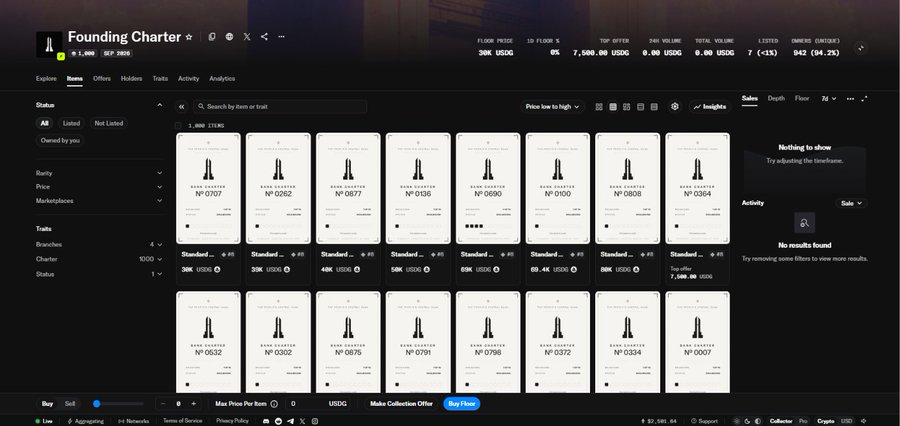Select the Listed status filter
This screenshot has height=426, width=900.
(x=71, y=123)
